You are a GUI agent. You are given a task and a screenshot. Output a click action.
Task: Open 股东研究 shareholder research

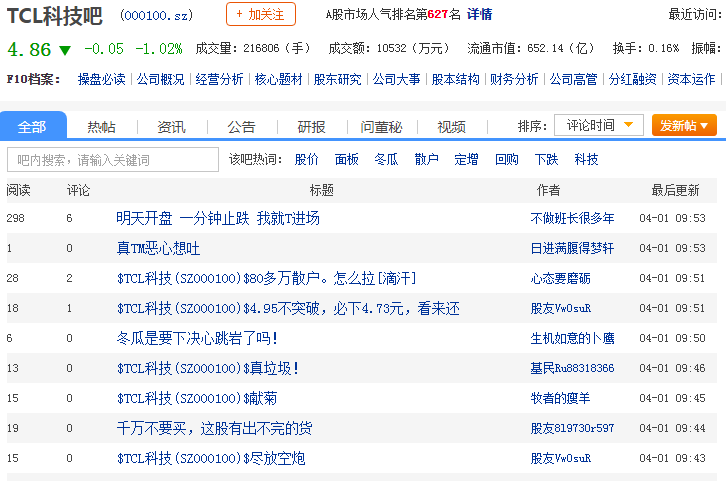[337, 79]
